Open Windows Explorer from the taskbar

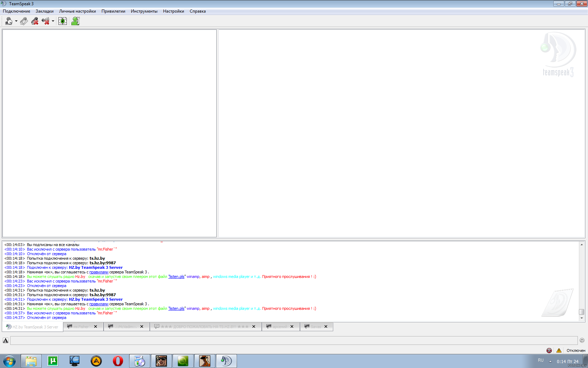click(x=31, y=361)
